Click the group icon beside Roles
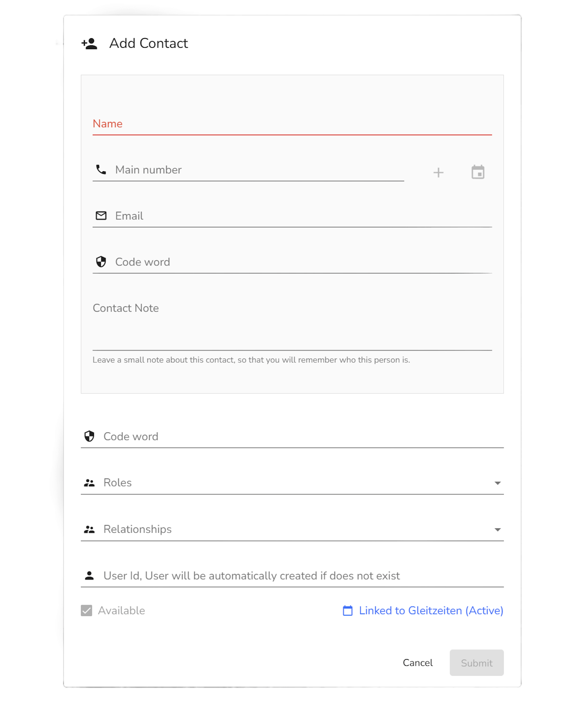Viewport: 588px width, 706px height. 89,483
